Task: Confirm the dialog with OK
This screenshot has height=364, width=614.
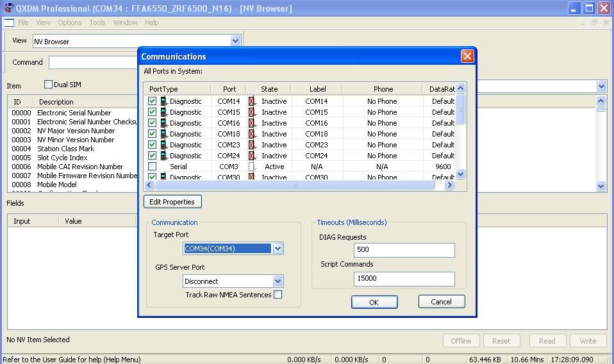Action: pyautogui.click(x=374, y=302)
